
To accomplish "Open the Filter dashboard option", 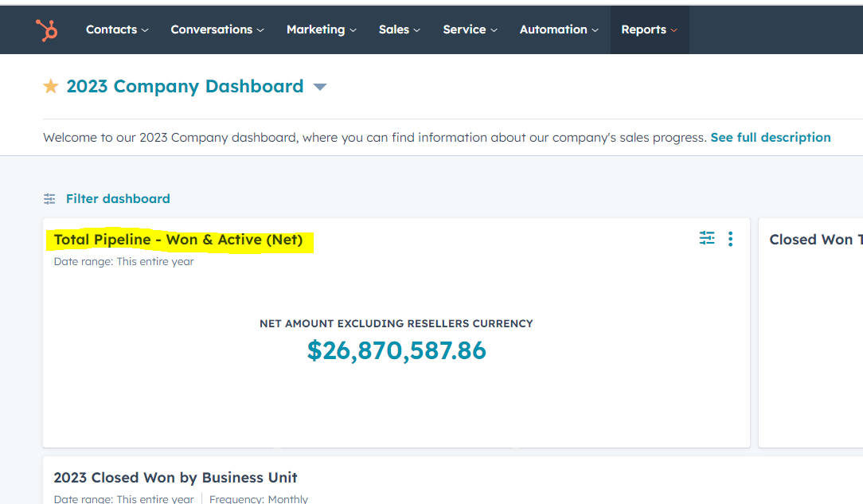I will pos(117,199).
